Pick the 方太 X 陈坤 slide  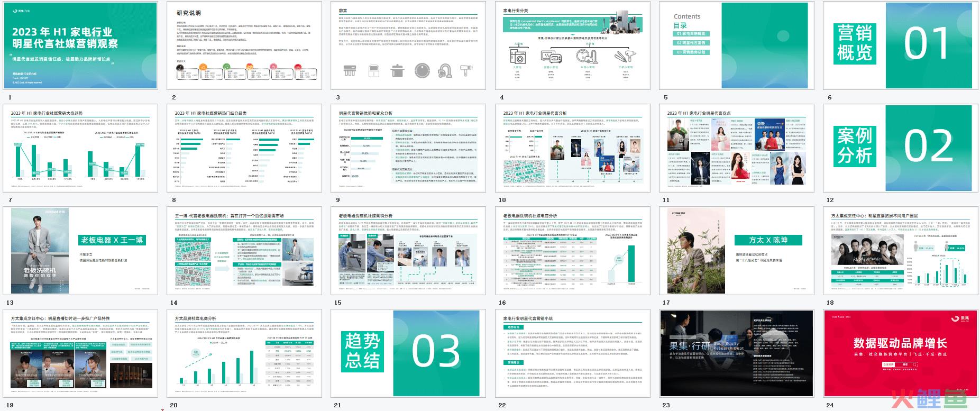tap(737, 251)
